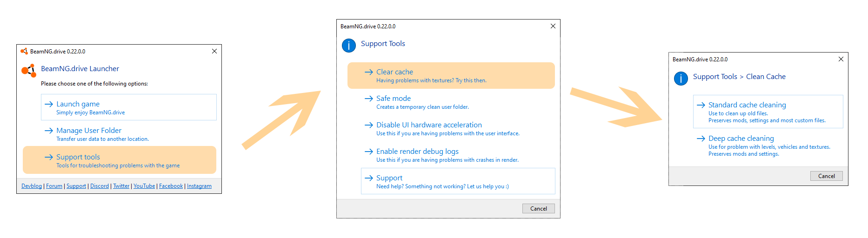The width and height of the screenshot is (868, 238).
Task: Click the Clean Cache dialog info icon
Action: pos(681,79)
